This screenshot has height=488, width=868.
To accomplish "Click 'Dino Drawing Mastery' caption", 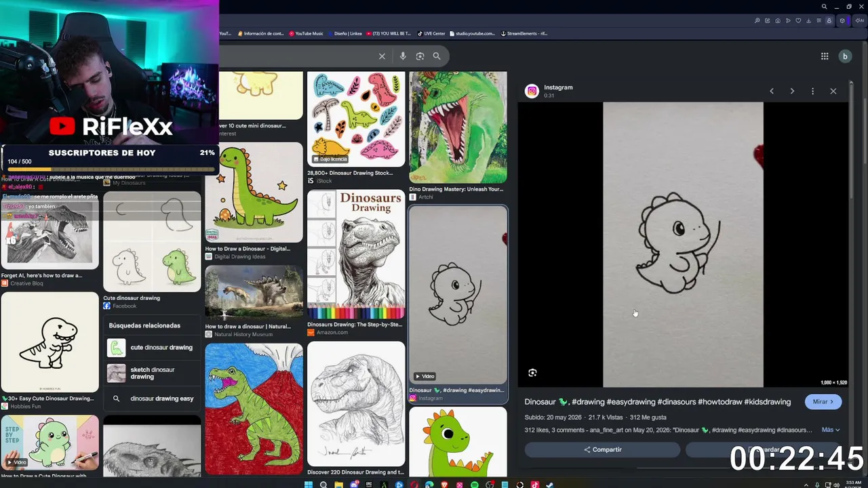I will point(456,189).
